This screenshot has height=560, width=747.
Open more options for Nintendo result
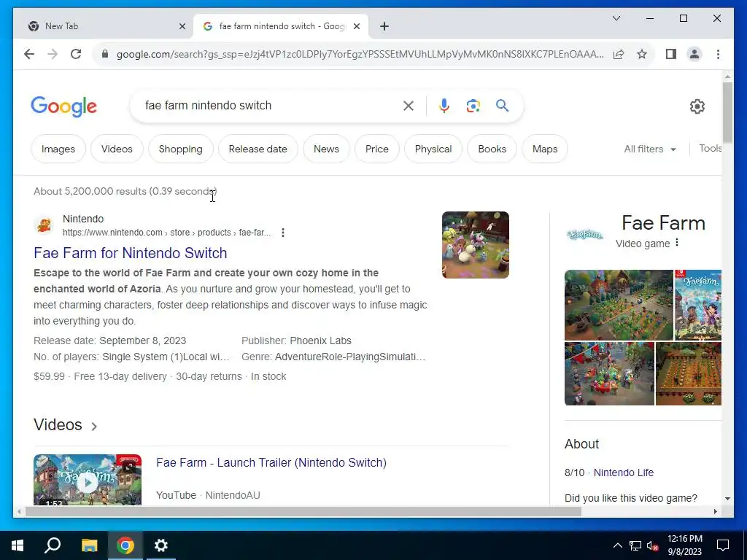(x=283, y=233)
